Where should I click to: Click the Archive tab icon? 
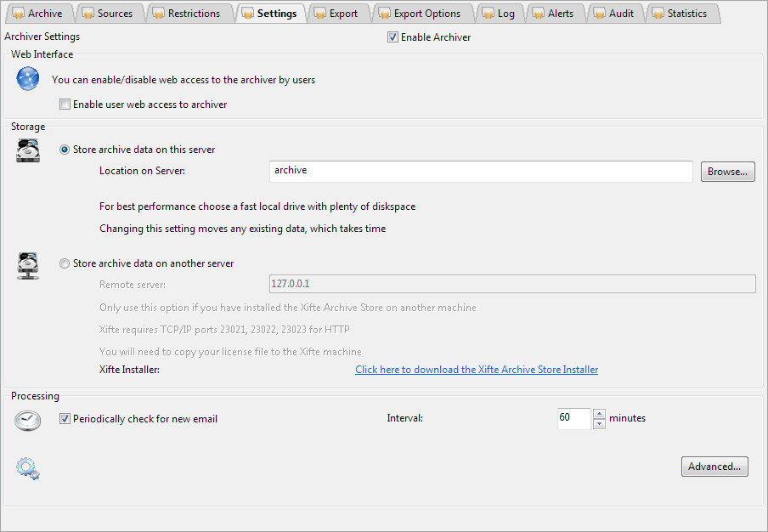point(18,14)
